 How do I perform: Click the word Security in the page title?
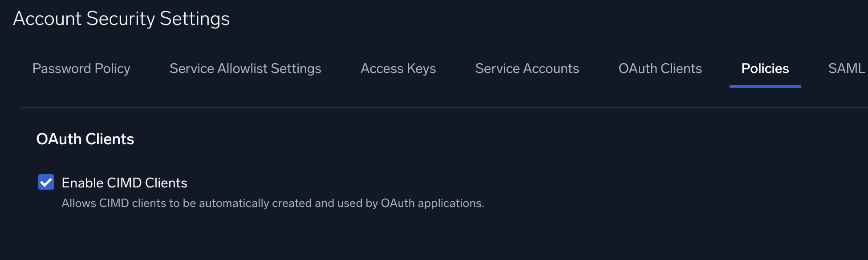click(120, 19)
